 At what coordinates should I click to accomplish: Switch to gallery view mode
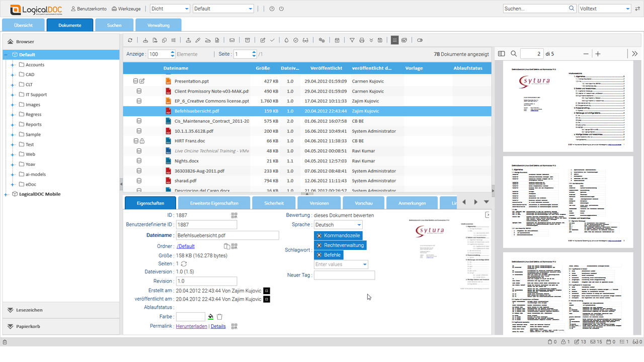[x=404, y=40]
